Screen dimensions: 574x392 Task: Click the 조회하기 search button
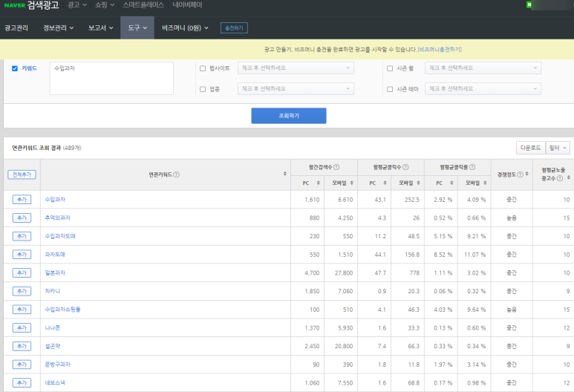tap(289, 116)
